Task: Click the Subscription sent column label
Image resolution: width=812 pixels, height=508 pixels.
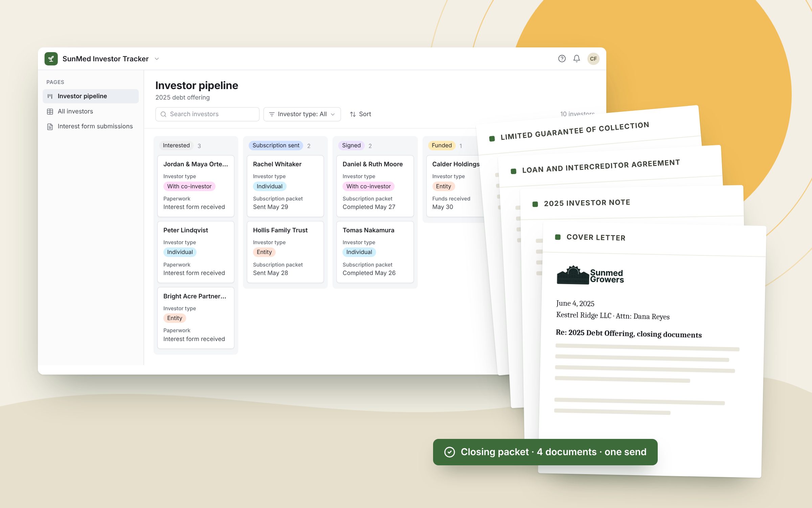Action: [276, 146]
